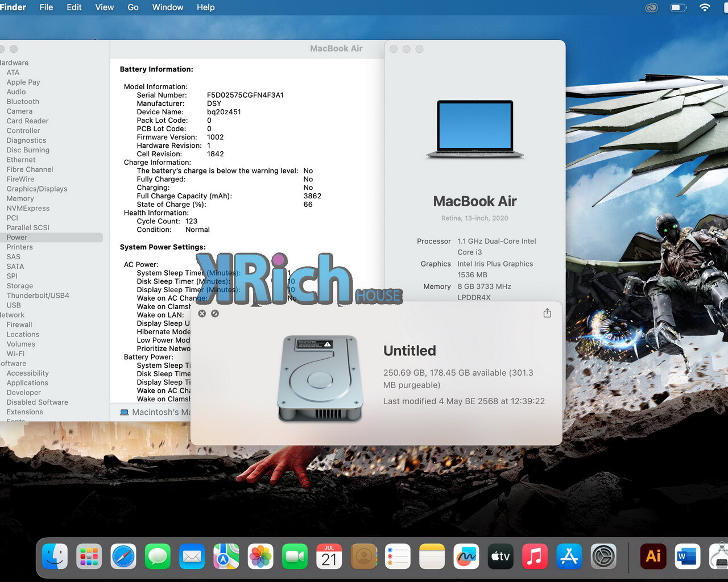Select Wi-Fi in the sidebar list

tap(15, 354)
